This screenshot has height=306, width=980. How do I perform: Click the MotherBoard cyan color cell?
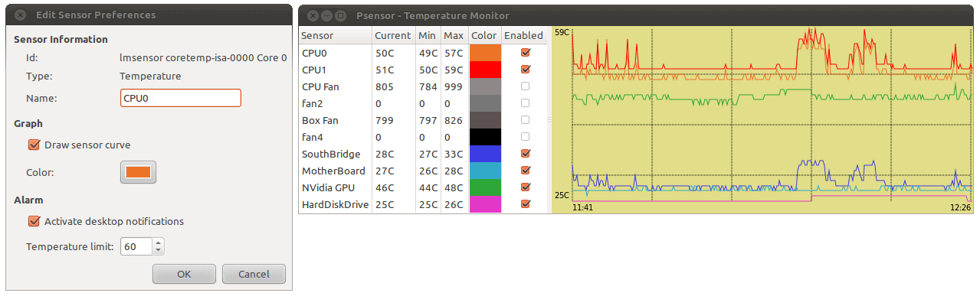486,171
